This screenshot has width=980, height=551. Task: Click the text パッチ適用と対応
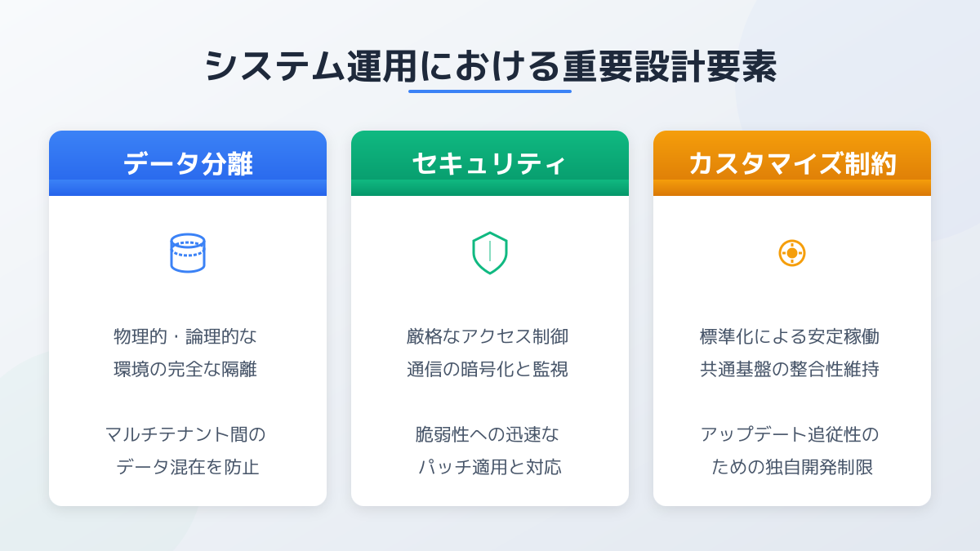click(x=490, y=467)
